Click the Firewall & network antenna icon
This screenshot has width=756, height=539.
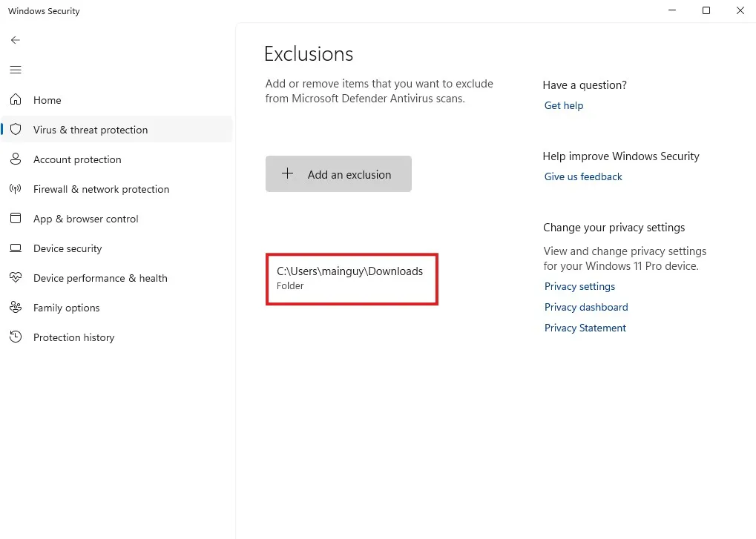[16, 189]
